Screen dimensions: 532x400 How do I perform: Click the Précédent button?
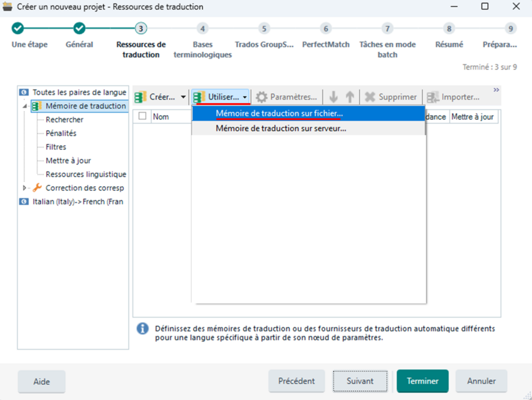[296, 381]
